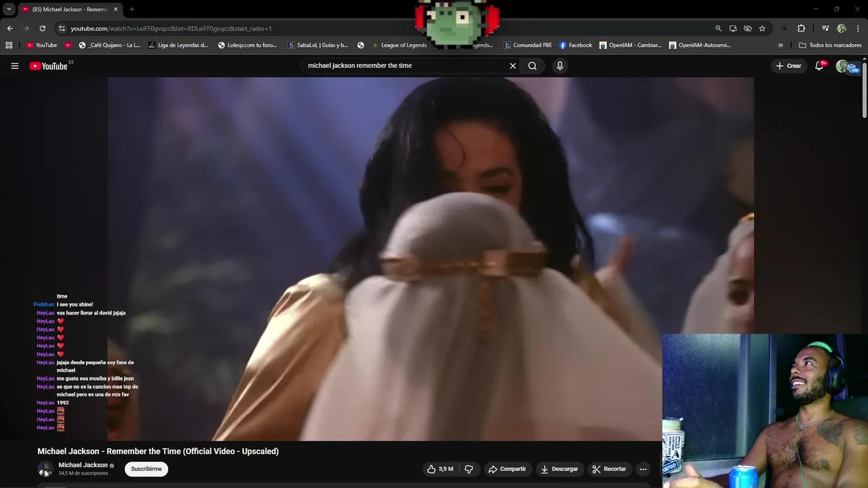
Task: Click the address bar URL
Action: tap(171, 28)
